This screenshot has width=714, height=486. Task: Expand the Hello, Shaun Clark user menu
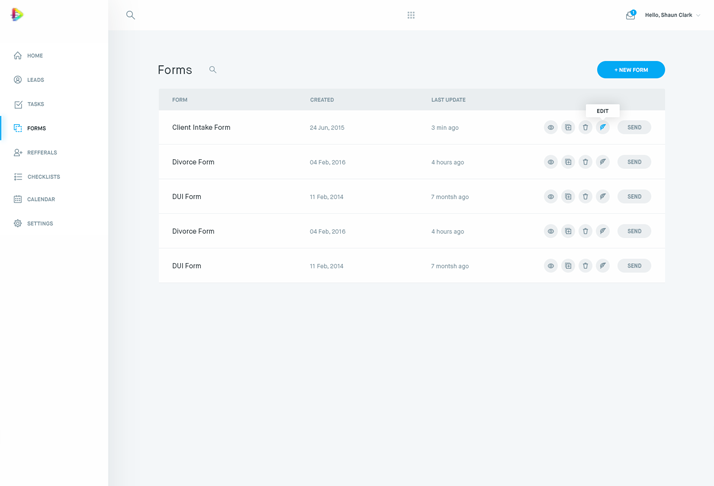click(x=673, y=15)
